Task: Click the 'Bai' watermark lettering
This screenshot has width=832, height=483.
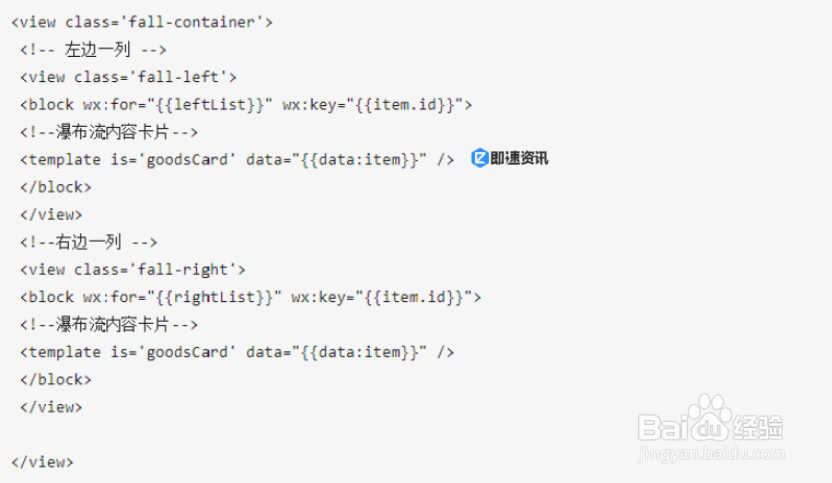Action: 666,428
